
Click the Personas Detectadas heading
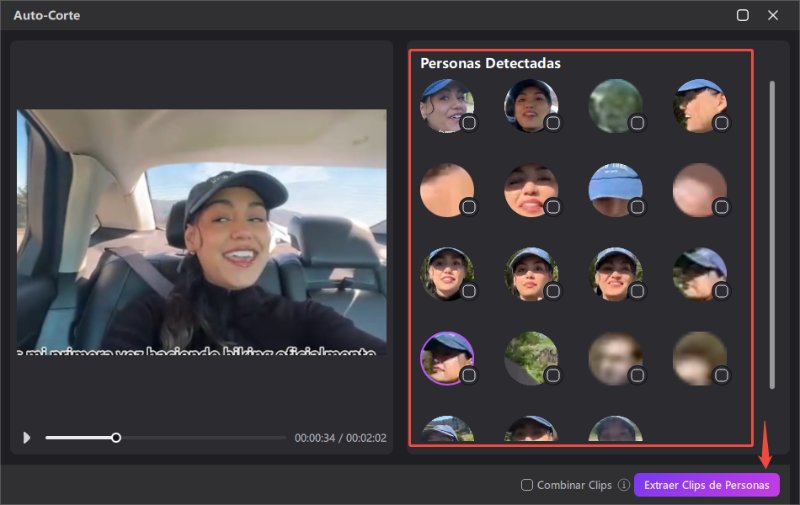tap(490, 63)
